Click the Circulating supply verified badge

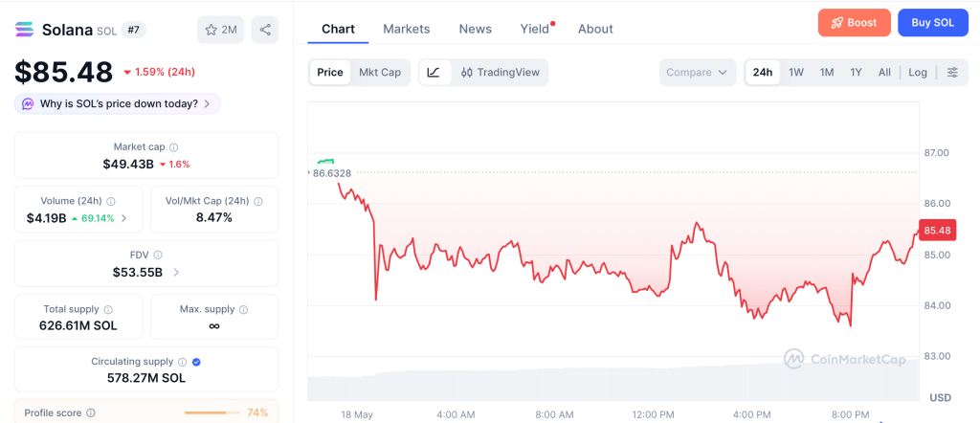coord(196,362)
